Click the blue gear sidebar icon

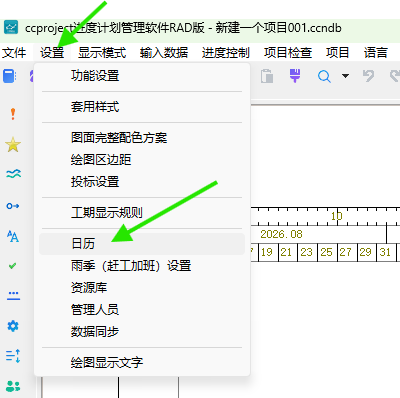pos(13,326)
